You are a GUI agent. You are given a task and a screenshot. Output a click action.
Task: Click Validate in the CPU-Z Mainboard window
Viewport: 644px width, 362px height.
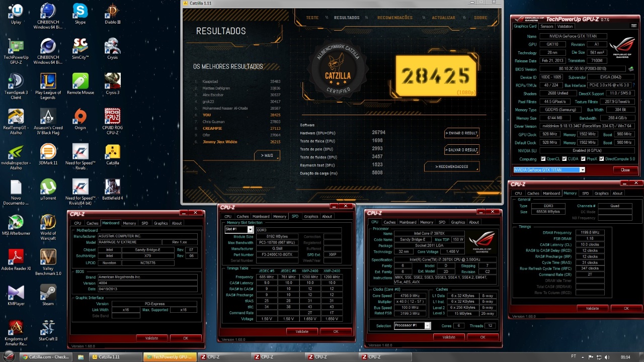[151, 338]
